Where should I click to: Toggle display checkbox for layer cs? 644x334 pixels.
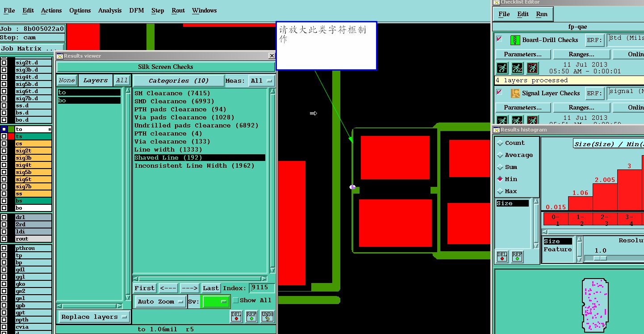(4, 144)
